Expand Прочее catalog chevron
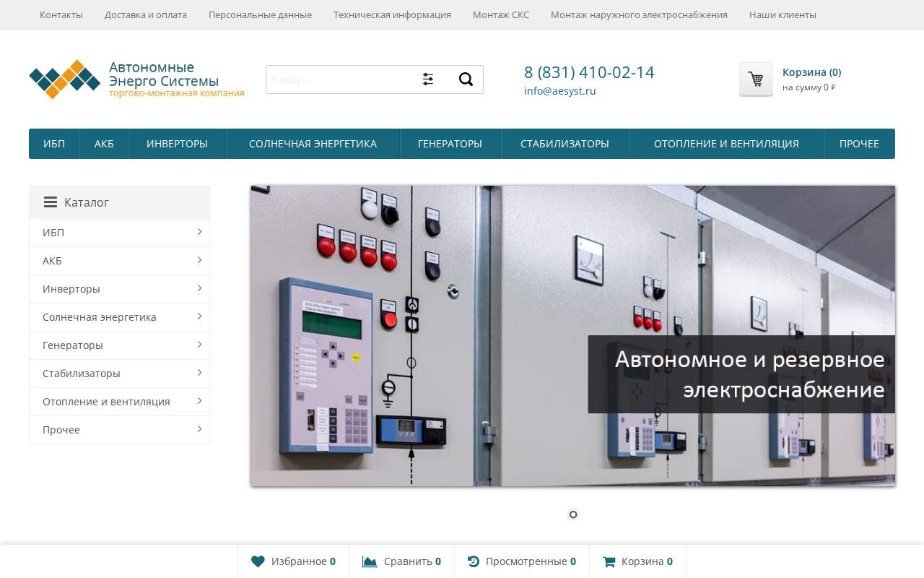Viewport: 924px width, 578px height. click(199, 429)
